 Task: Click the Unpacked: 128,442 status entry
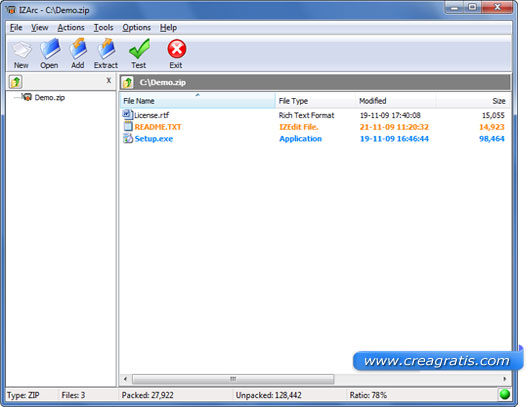268,395
